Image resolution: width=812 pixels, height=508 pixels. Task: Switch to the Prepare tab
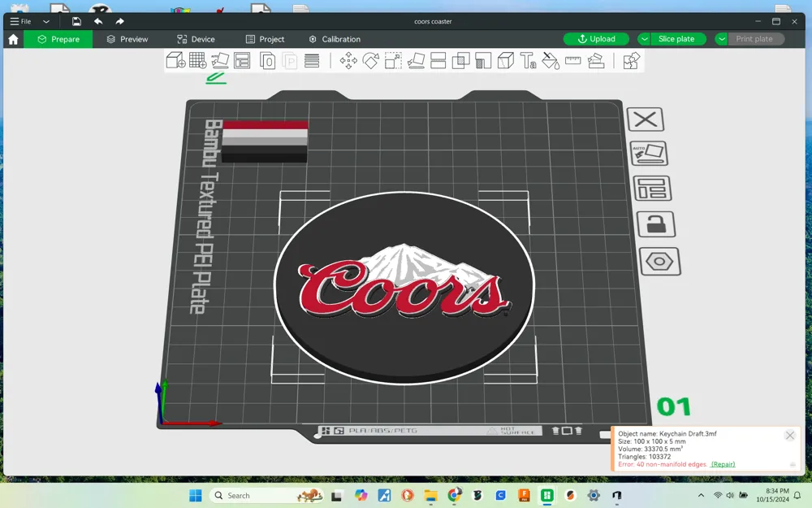point(58,39)
